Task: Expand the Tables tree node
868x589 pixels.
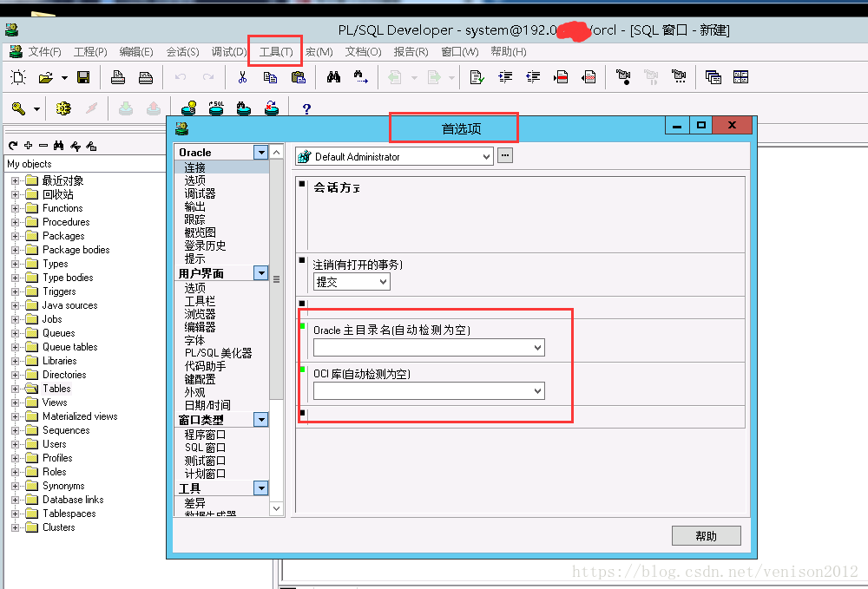Action: point(15,389)
